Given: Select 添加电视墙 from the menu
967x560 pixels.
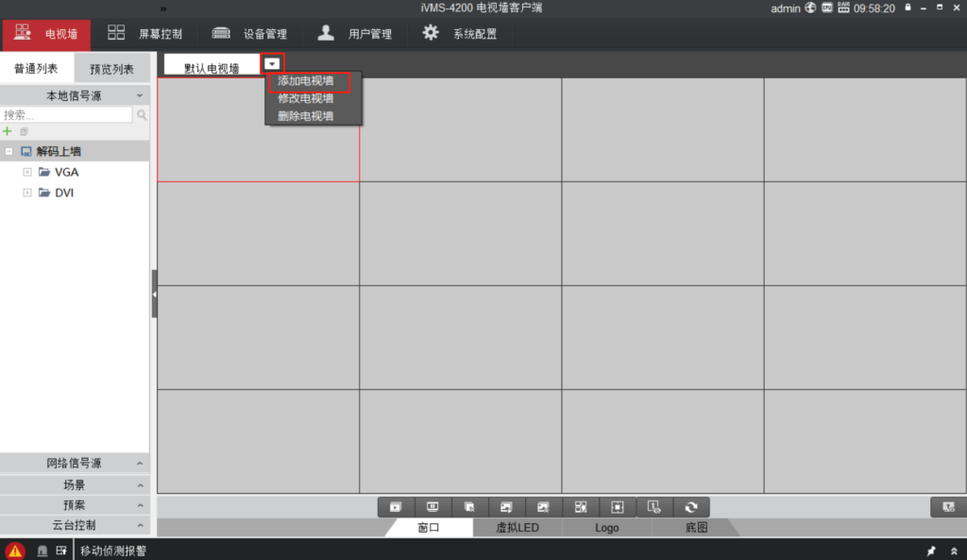Looking at the screenshot, I should click(306, 81).
